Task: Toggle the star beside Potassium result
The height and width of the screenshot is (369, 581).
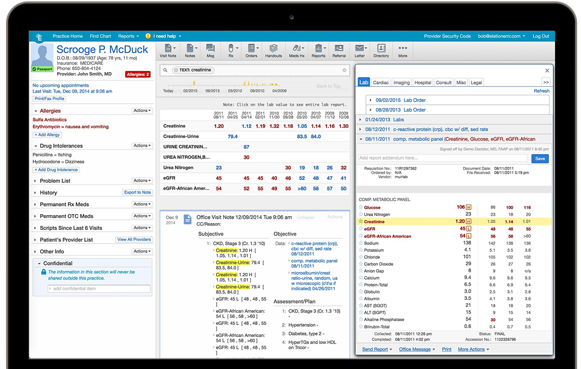Action: pos(361,250)
